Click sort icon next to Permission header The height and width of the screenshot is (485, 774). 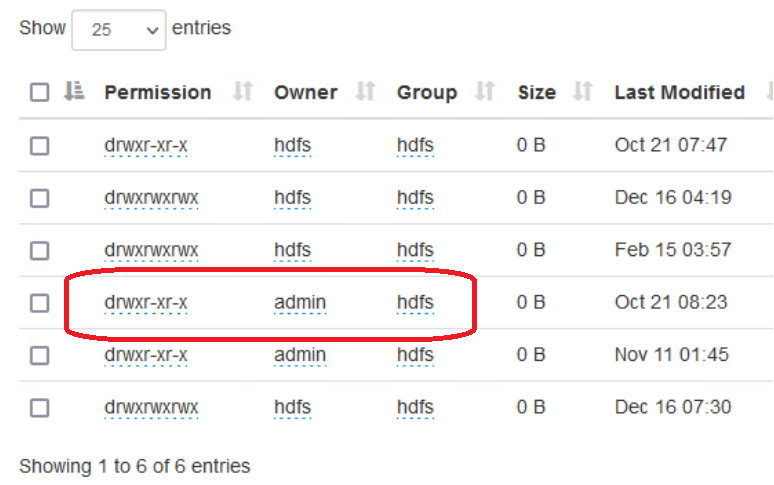(x=242, y=92)
